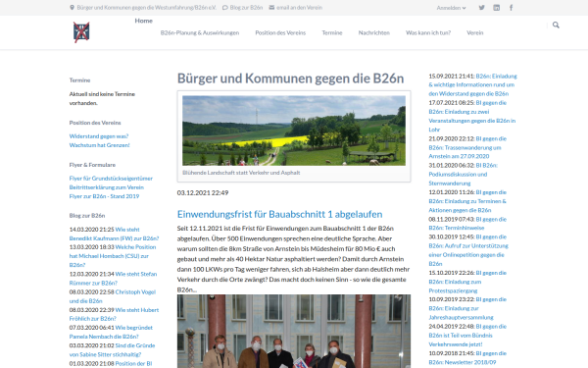Open Wachstum hat Grenzen! link
This screenshot has width=588, height=368.
click(99, 145)
